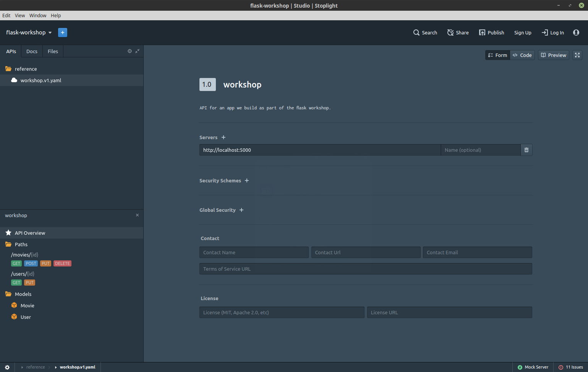Click the blue plus button beside flask-workshop
This screenshot has height=372, width=588.
coord(63,32)
